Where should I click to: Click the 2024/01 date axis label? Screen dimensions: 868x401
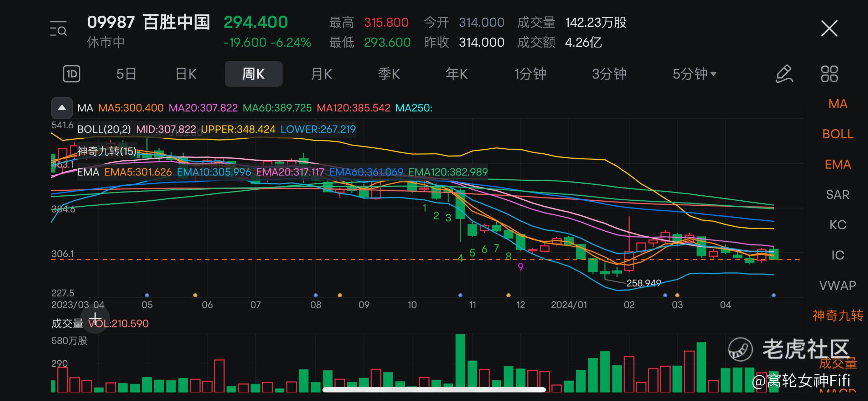[569, 305]
